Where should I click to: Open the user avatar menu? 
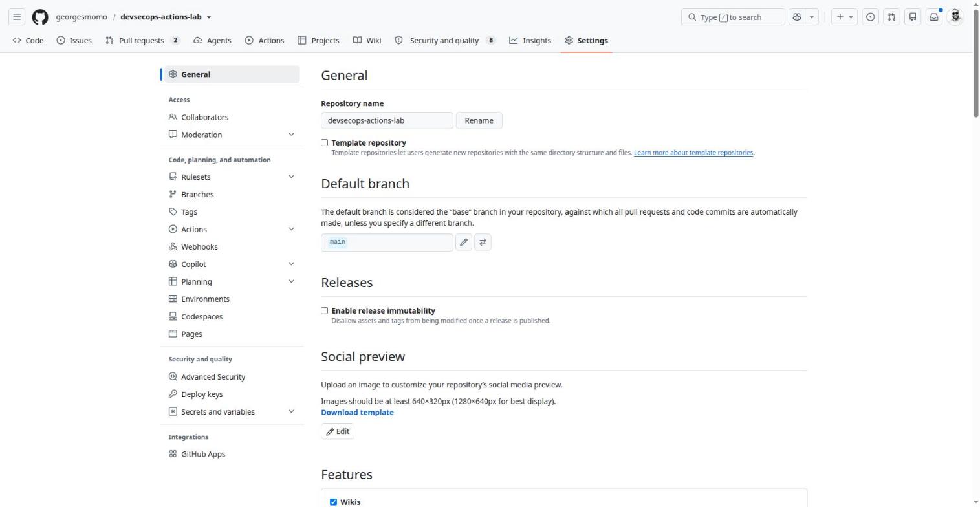click(955, 17)
